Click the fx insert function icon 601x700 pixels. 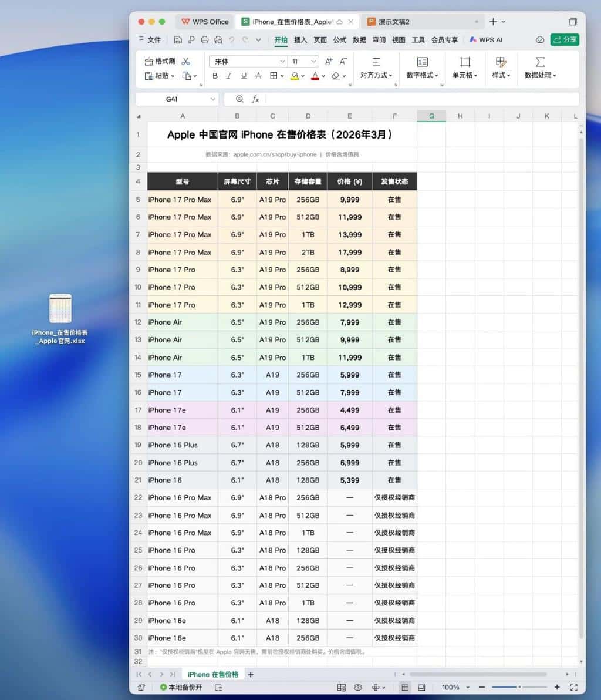coord(255,99)
